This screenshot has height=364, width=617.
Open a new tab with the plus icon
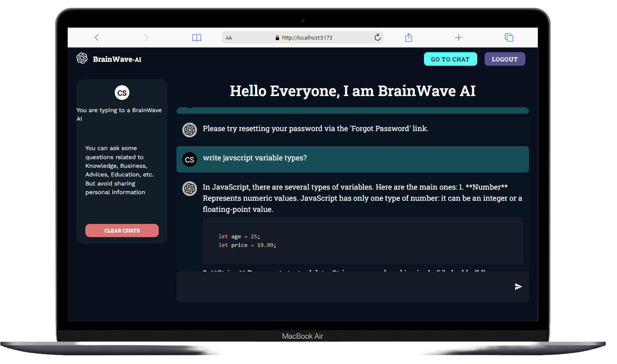(x=459, y=37)
